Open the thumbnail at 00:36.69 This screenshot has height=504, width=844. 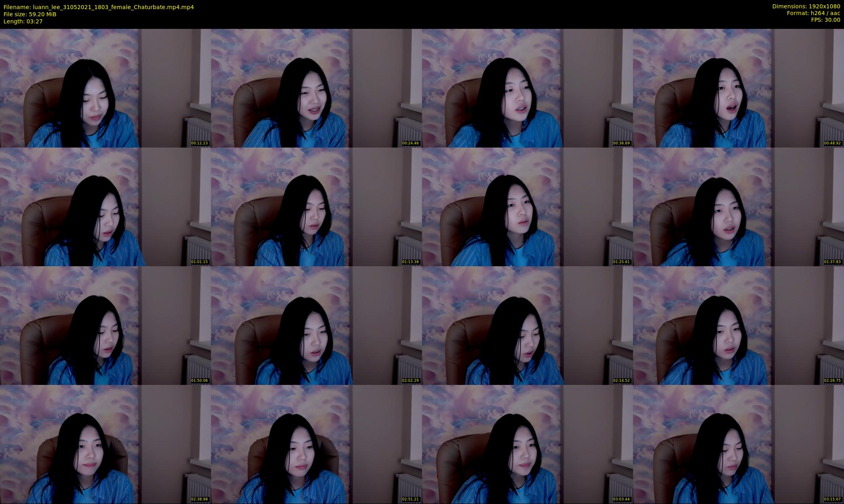click(x=527, y=88)
